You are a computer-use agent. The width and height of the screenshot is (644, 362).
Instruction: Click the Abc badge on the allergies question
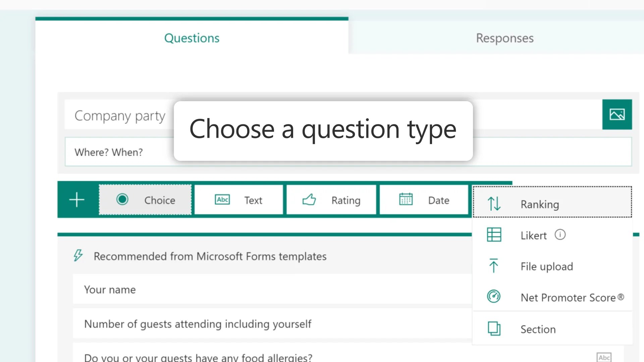pyautogui.click(x=605, y=357)
